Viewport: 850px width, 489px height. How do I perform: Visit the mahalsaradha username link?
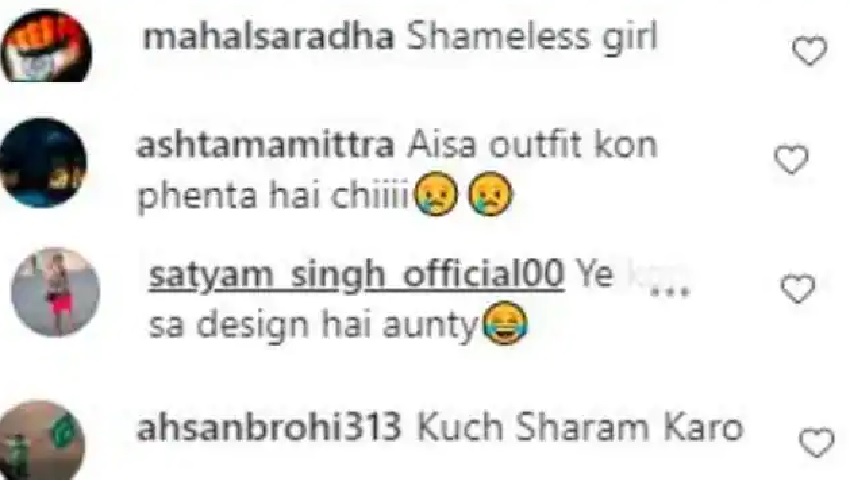(268, 38)
